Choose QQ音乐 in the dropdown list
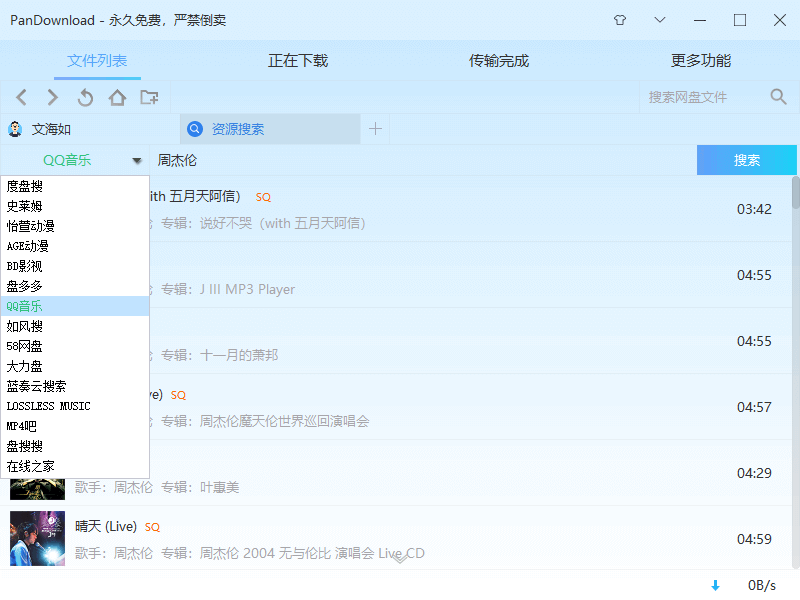This screenshot has width=800, height=600. 75,306
